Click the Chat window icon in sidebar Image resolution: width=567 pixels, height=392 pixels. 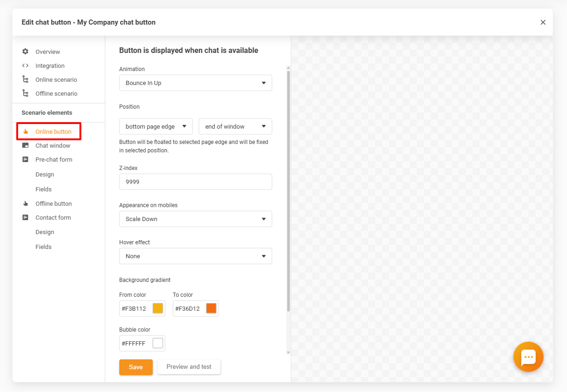(26, 145)
